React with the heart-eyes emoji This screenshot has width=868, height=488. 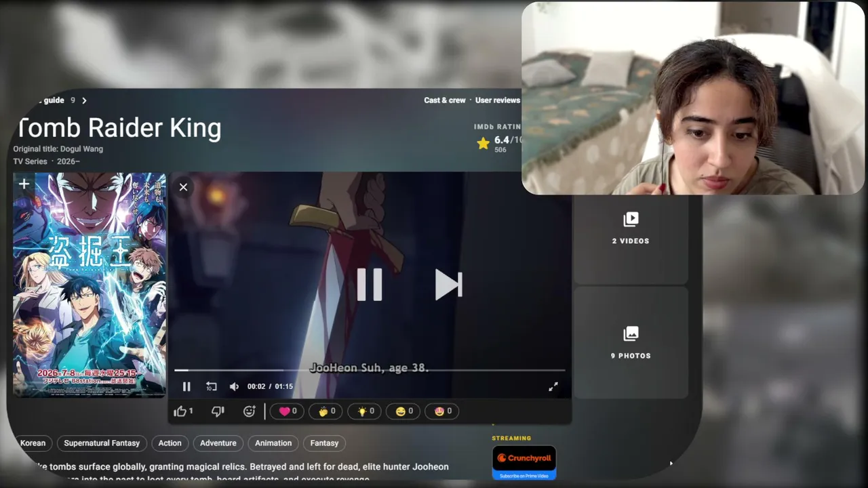click(x=442, y=411)
